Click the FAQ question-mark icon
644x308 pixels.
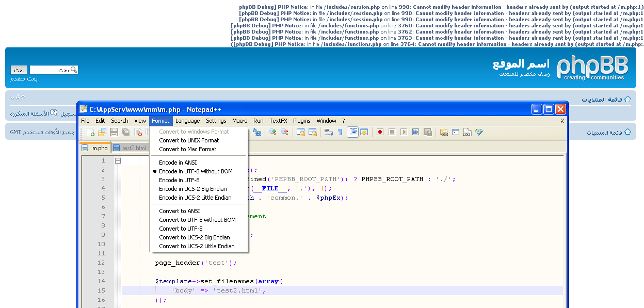(x=54, y=113)
